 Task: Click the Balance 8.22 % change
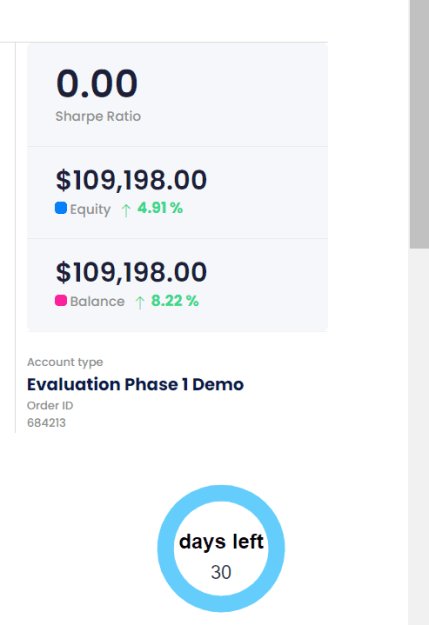175,301
